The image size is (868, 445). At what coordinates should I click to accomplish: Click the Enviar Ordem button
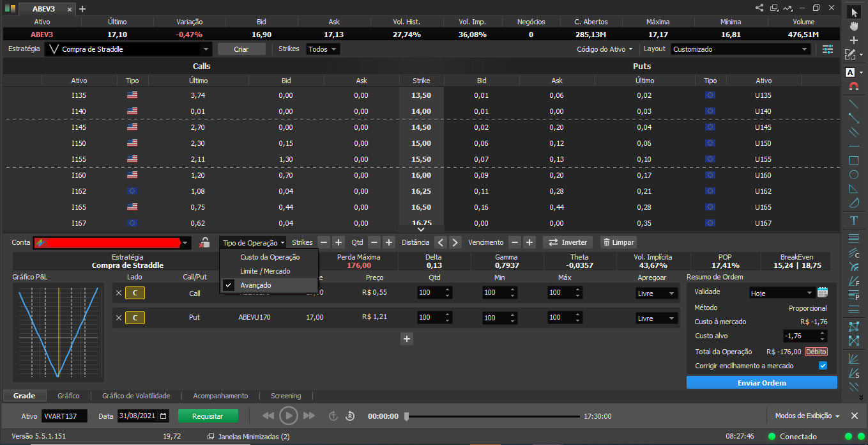pos(761,382)
